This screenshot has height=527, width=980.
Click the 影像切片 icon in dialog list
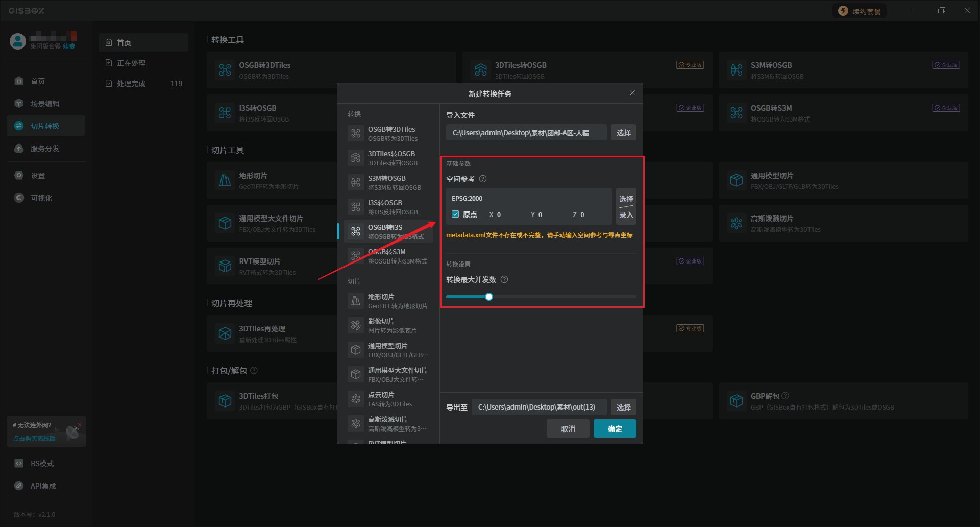pyautogui.click(x=356, y=326)
